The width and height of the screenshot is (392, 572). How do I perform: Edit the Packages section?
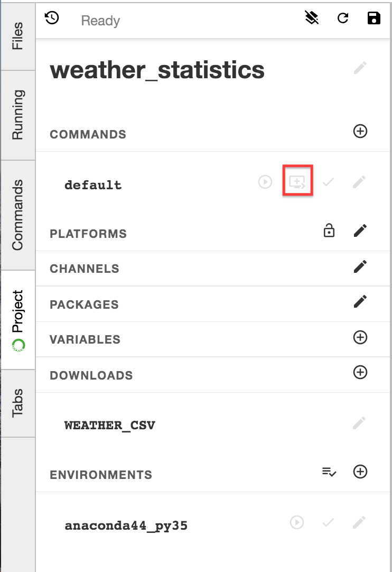pyautogui.click(x=360, y=302)
